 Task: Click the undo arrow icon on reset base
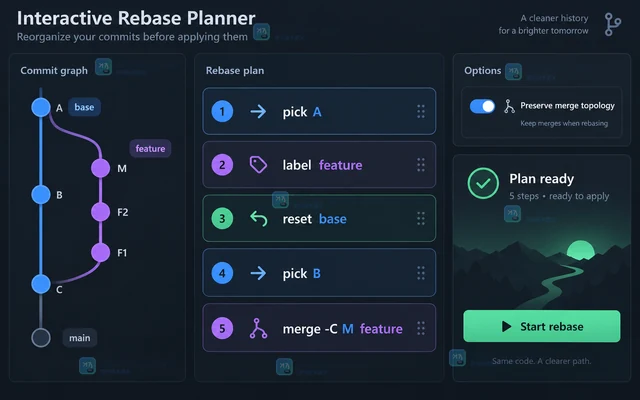tap(258, 218)
